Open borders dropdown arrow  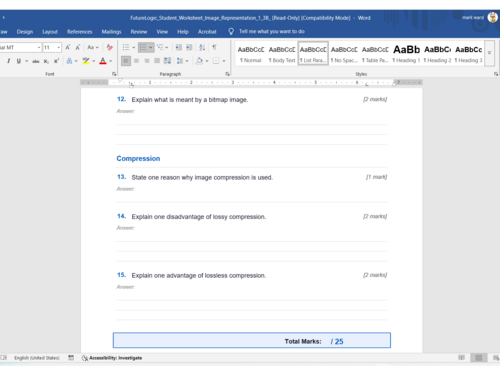pyautogui.click(x=224, y=61)
